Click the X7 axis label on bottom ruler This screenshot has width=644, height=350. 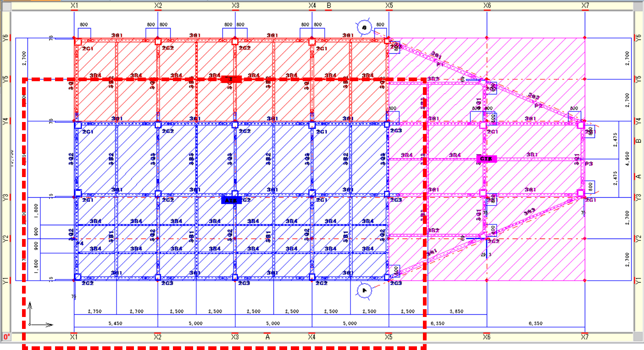(585, 337)
